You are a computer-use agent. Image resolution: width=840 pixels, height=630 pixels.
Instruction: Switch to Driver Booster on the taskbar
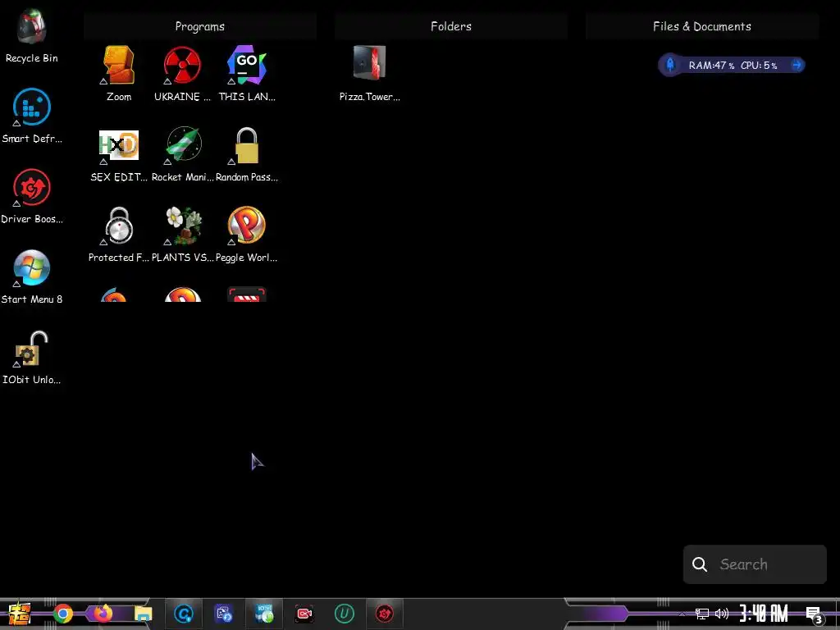coord(384,614)
